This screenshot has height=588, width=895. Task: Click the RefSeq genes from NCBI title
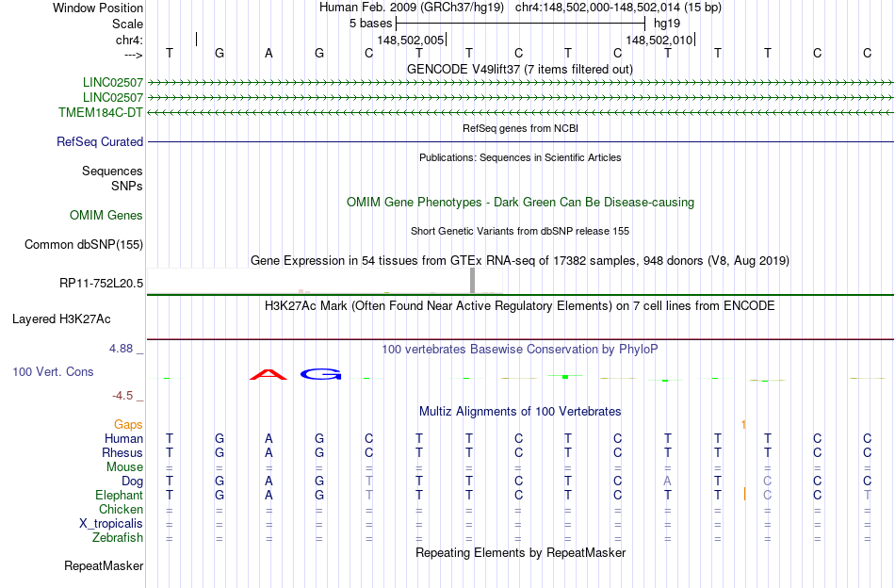(x=520, y=128)
